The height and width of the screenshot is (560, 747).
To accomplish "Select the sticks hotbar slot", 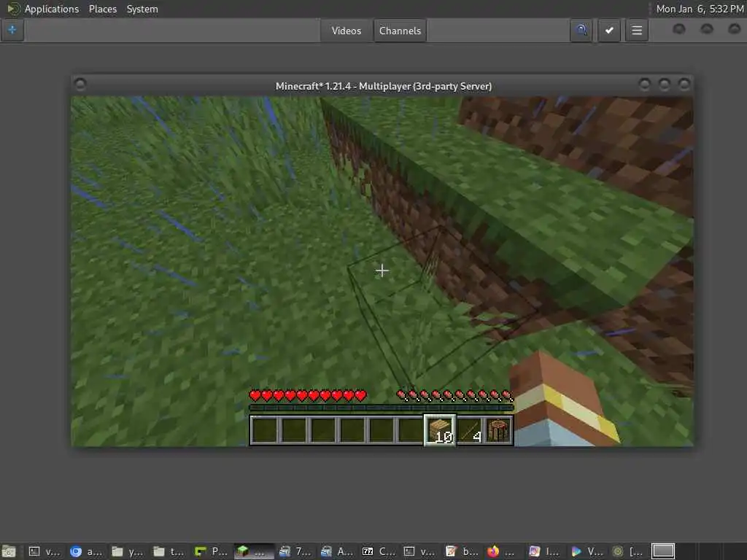I will (x=470, y=430).
